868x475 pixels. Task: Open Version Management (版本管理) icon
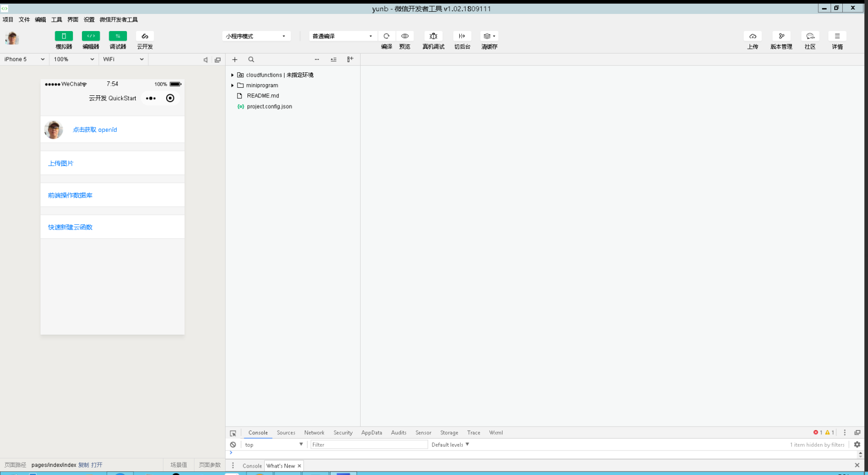[781, 36]
